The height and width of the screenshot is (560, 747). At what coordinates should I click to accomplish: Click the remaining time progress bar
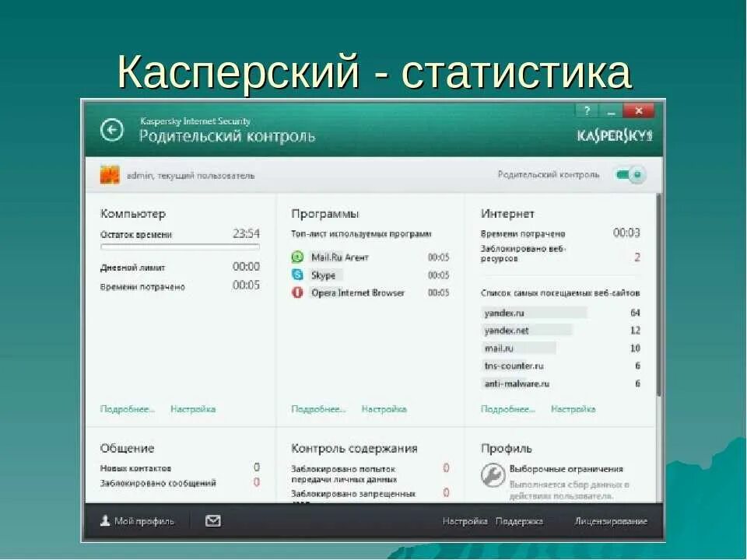click(180, 247)
